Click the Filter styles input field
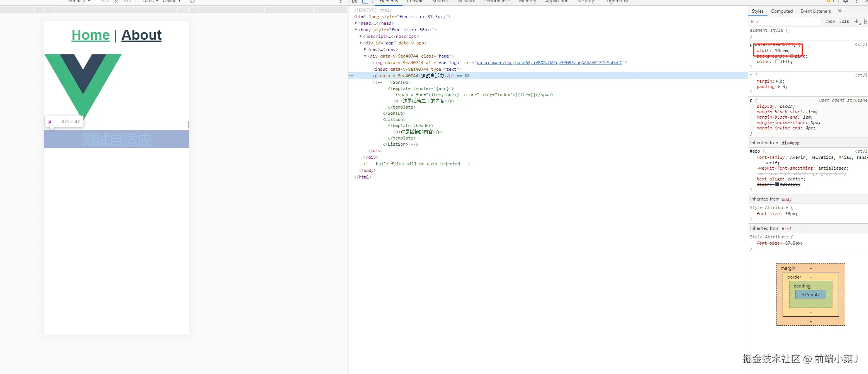 coord(785,22)
